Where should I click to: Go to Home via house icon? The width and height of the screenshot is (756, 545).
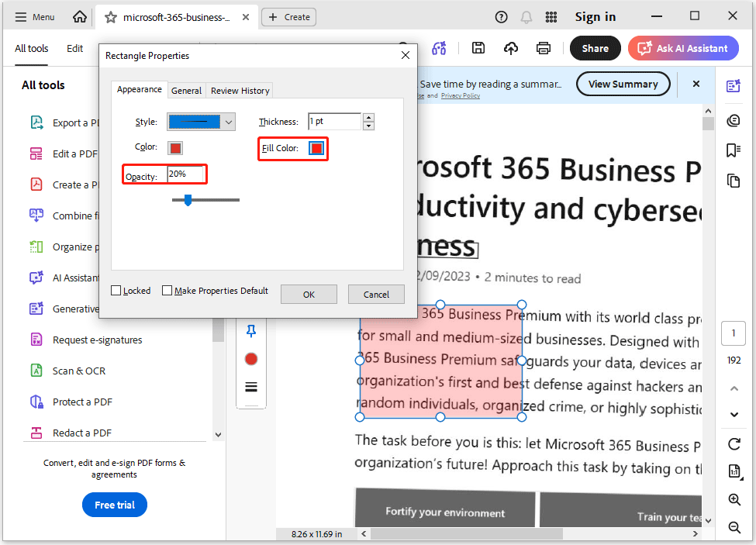80,17
